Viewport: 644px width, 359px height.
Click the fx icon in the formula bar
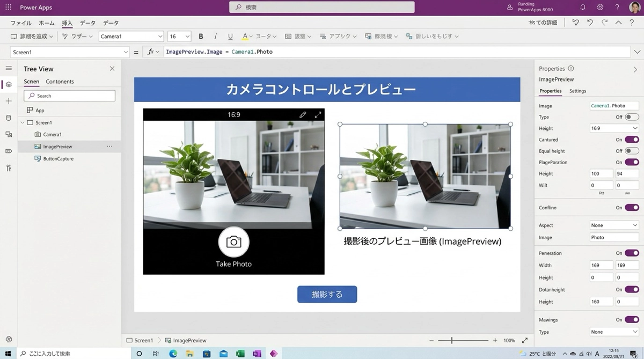point(152,52)
